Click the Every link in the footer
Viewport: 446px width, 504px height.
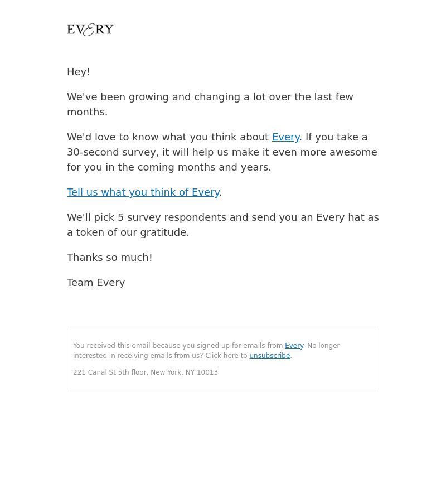tap(294, 346)
